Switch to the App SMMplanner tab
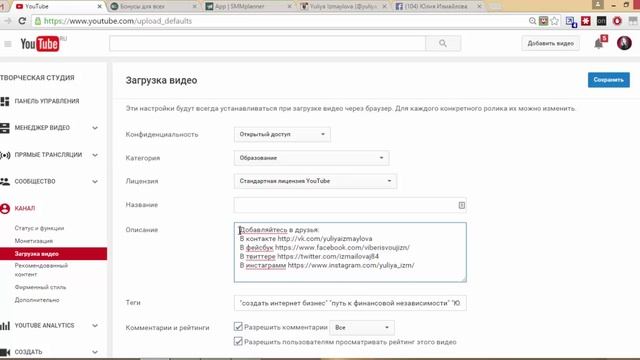The image size is (640, 360). [x=248, y=7]
